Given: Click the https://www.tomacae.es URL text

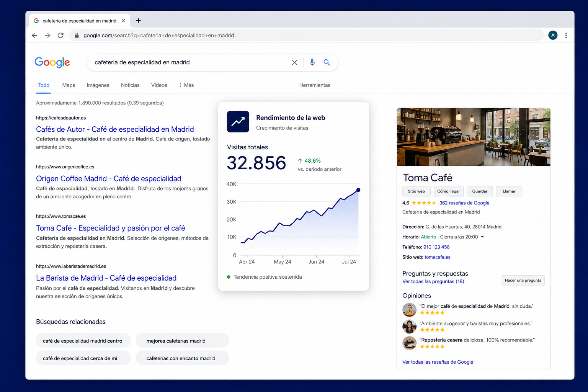Looking at the screenshot, I should point(61,216).
